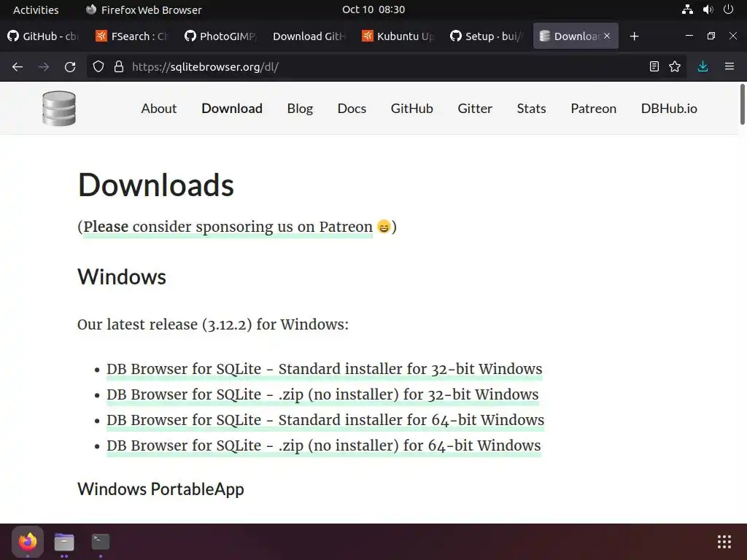Viewport: 747px width, 560px height.
Task: Click the site security padlock icon
Action: [x=119, y=66]
